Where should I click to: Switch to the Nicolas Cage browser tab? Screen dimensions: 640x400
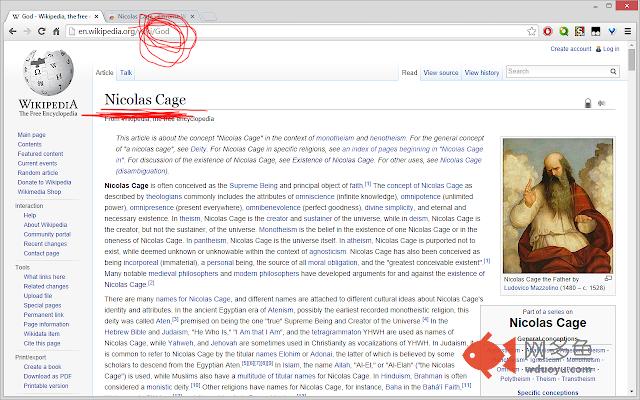(x=151, y=16)
